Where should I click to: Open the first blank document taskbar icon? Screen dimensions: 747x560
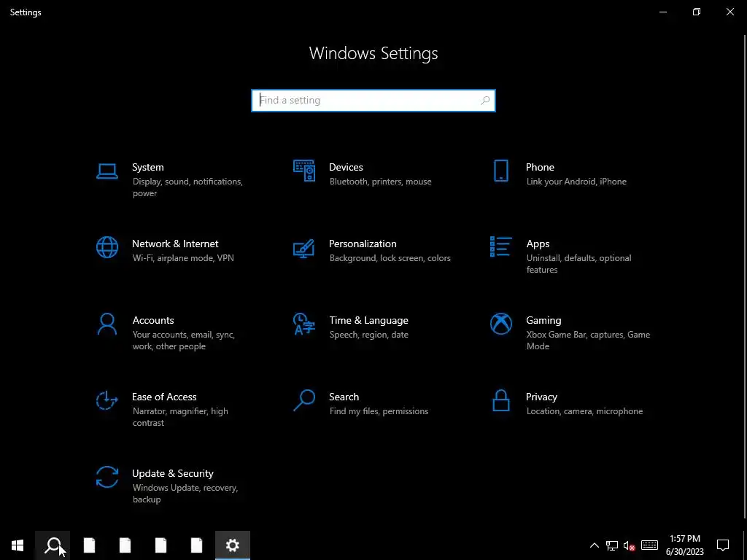pyautogui.click(x=89, y=545)
